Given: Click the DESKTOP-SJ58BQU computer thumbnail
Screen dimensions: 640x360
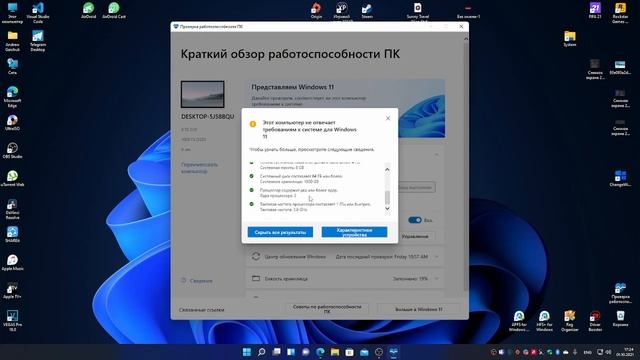Looking at the screenshot, I should [x=202, y=94].
